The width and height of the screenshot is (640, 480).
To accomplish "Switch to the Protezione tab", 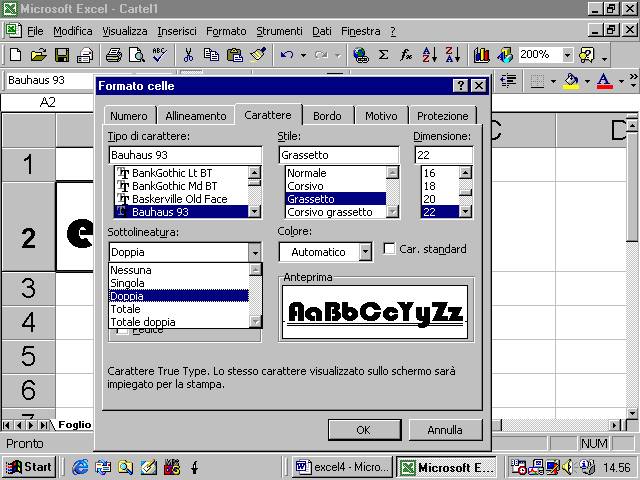I will (442, 116).
